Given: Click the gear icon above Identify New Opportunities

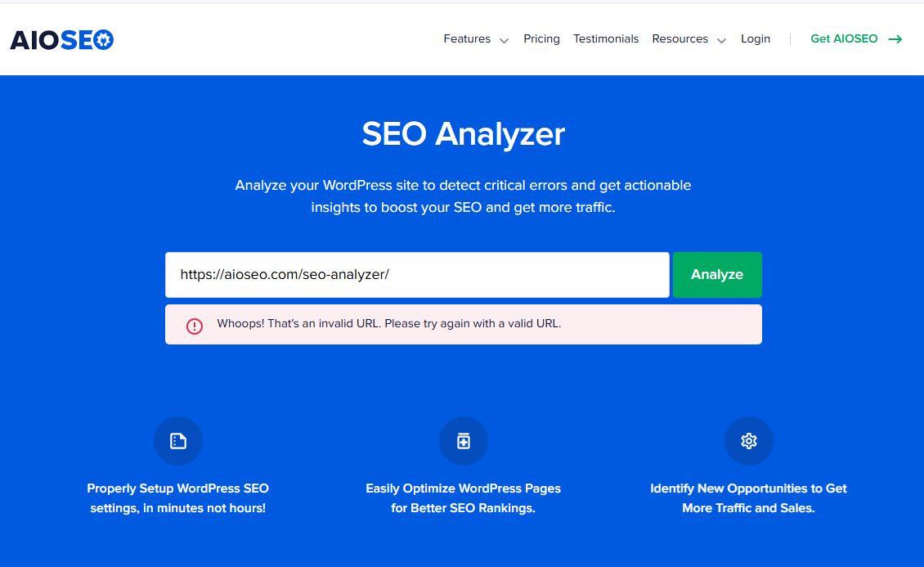Looking at the screenshot, I should tap(748, 441).
